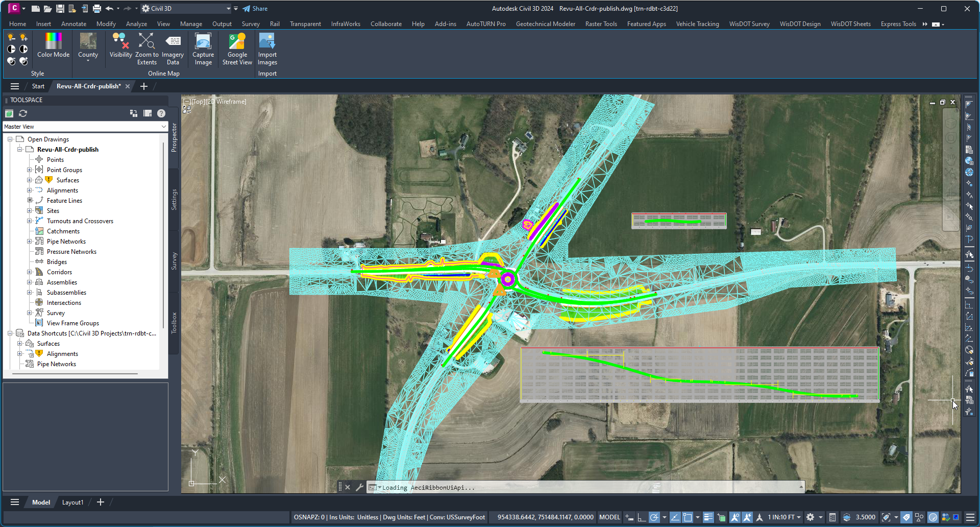This screenshot has height=527, width=980.
Task: Open the Prospector side tab
Action: [x=174, y=137]
